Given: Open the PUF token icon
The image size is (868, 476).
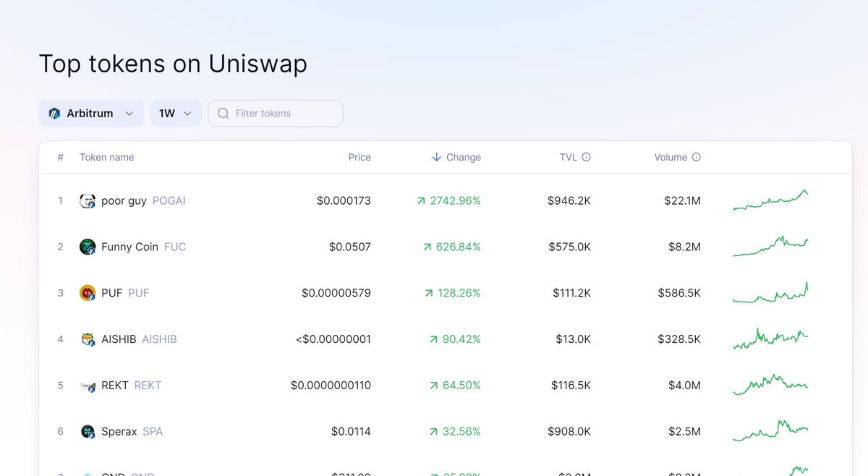Looking at the screenshot, I should coord(88,293).
